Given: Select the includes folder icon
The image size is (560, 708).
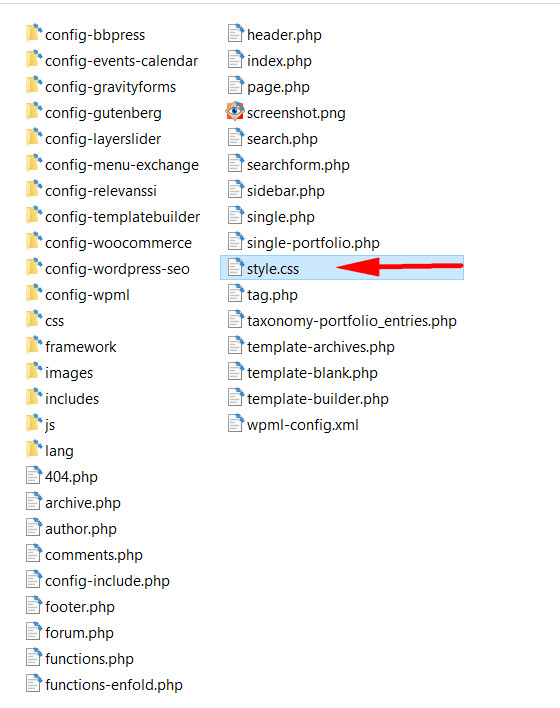Looking at the screenshot, I should [34, 398].
